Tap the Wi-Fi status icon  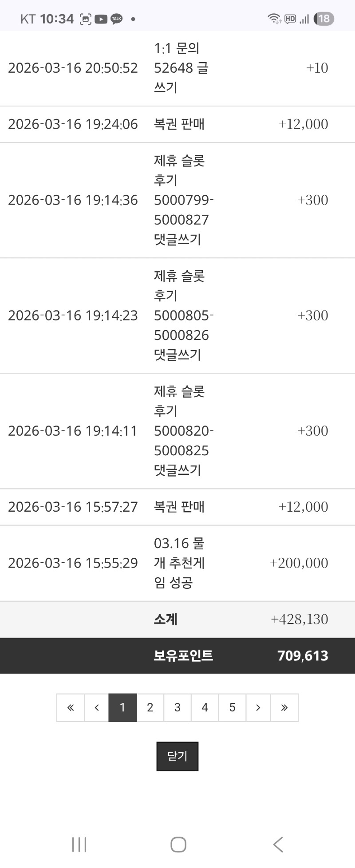(x=274, y=19)
